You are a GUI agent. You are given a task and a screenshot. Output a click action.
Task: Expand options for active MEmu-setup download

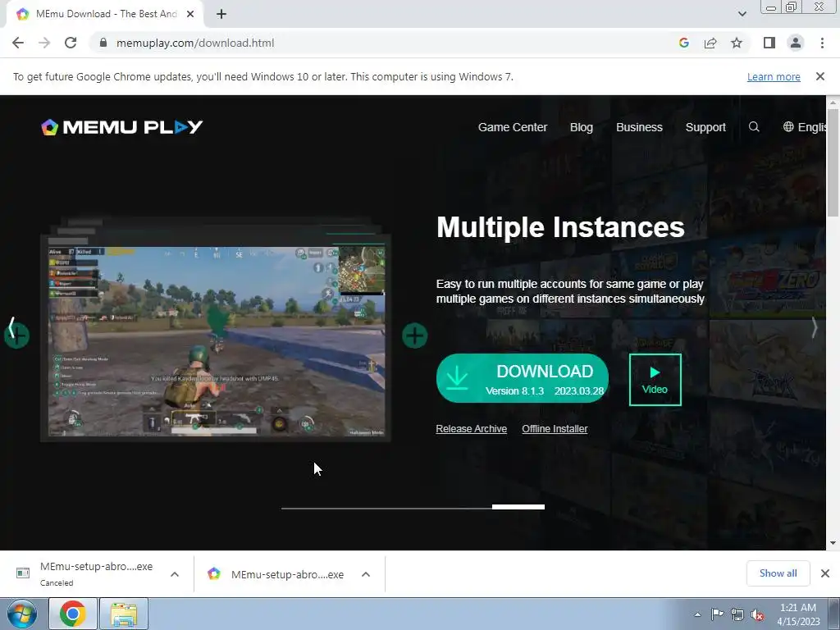[366, 574]
